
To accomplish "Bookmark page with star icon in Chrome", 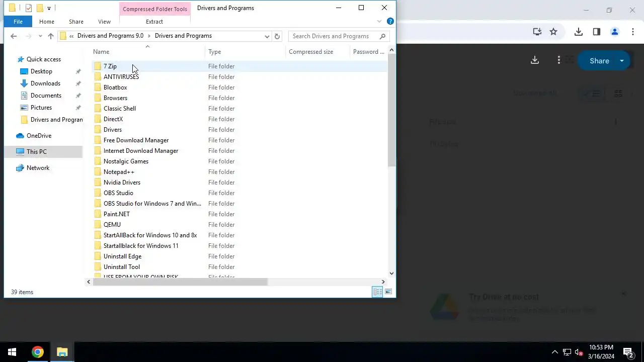I will pos(553,32).
